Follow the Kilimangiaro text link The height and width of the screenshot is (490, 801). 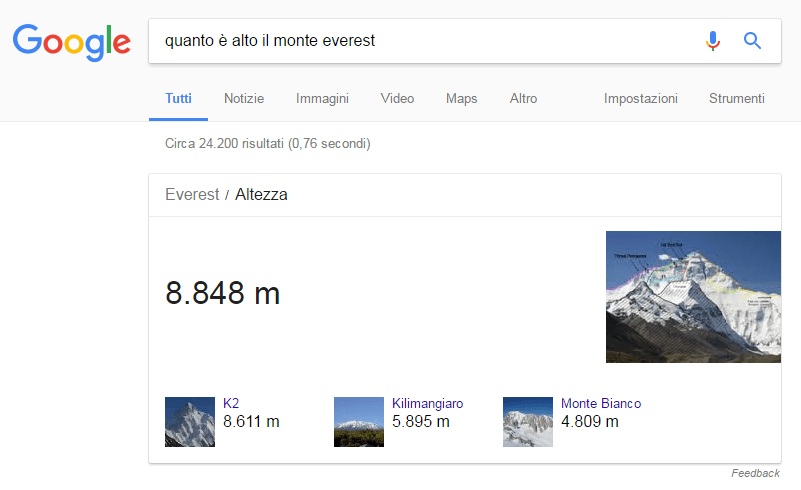tap(428, 404)
